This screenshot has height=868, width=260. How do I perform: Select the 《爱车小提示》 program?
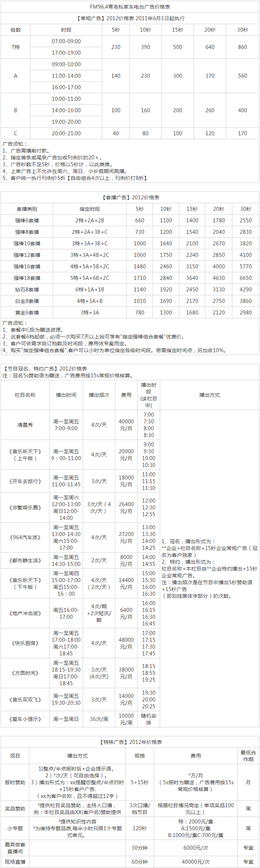(x=25, y=719)
